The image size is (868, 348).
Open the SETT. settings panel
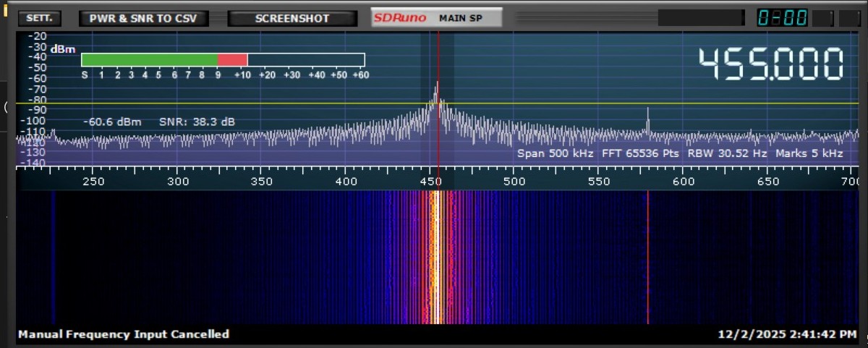[x=39, y=19]
